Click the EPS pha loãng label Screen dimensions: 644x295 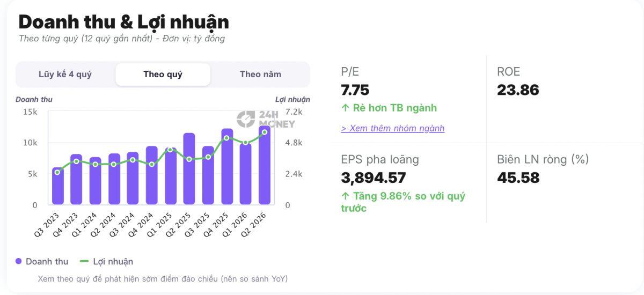(x=380, y=159)
